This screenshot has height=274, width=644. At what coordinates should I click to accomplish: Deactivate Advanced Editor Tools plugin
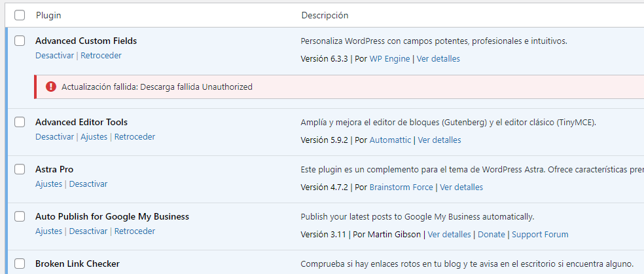click(x=54, y=137)
